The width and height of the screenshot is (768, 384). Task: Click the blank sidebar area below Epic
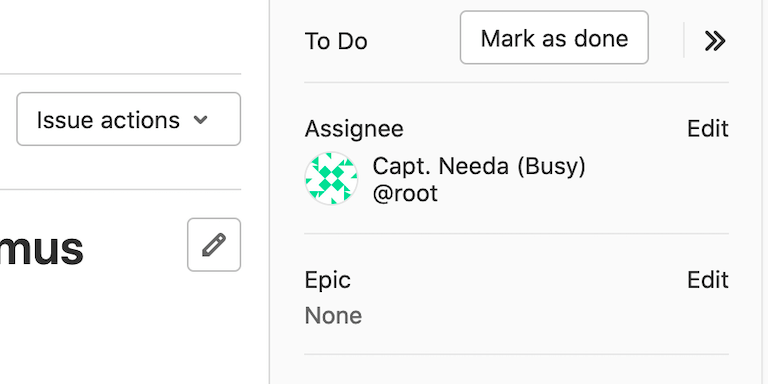[517, 370]
